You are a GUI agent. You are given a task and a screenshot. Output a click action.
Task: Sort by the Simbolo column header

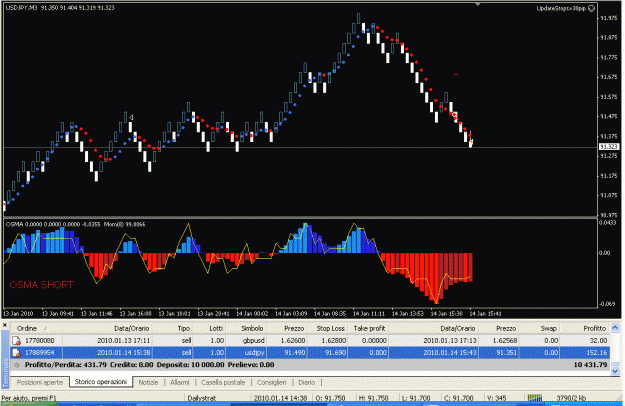point(252,329)
